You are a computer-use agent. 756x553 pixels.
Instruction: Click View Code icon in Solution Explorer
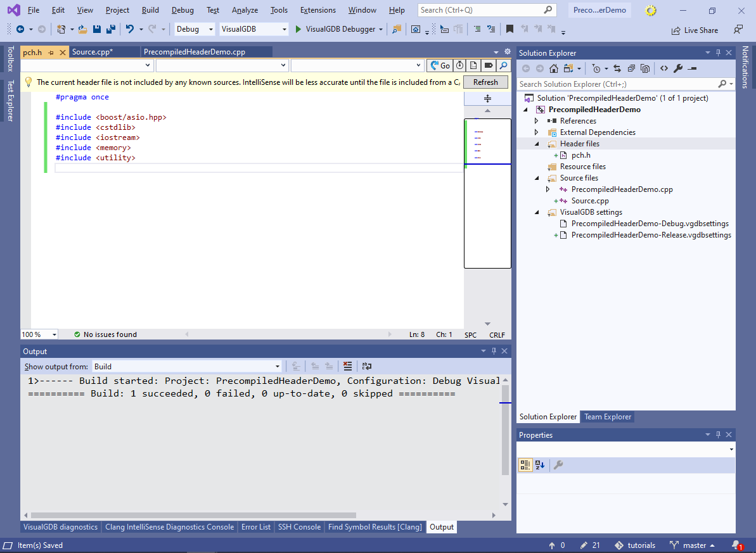[x=664, y=68]
